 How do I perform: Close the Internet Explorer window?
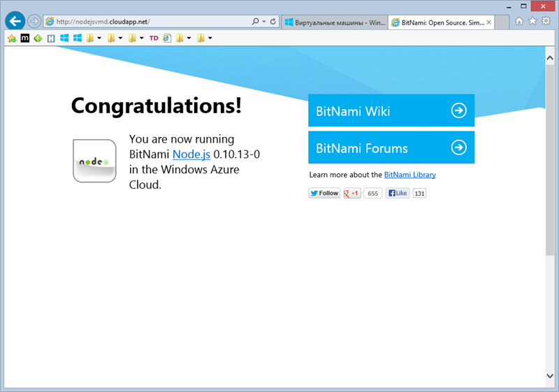coord(543,6)
